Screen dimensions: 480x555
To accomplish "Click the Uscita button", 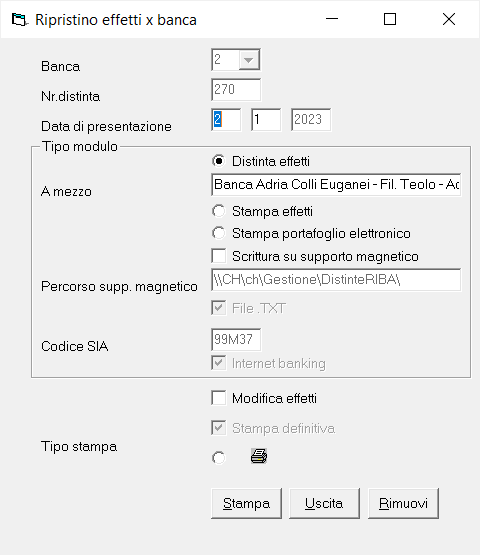I will pyautogui.click(x=324, y=503).
